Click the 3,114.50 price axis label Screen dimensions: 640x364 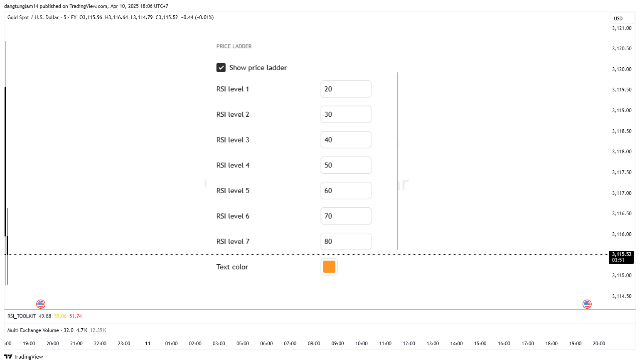pos(622,296)
